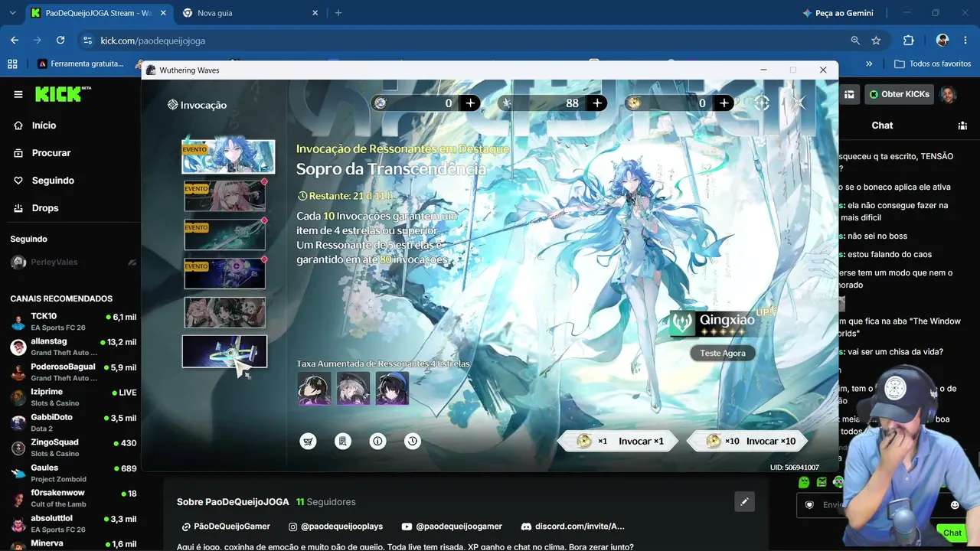Select the Qingxiao event banner tab
Image resolution: width=980 pixels, height=551 pixels.
pyautogui.click(x=228, y=156)
